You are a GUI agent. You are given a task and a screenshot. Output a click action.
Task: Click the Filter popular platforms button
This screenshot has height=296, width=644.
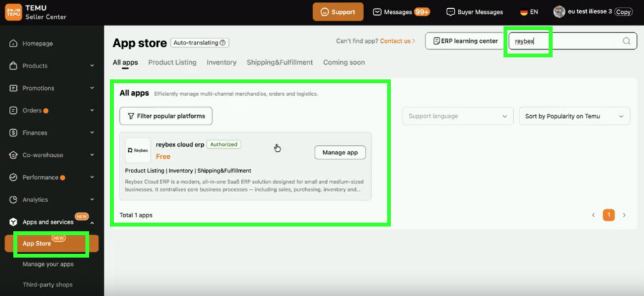[166, 117]
